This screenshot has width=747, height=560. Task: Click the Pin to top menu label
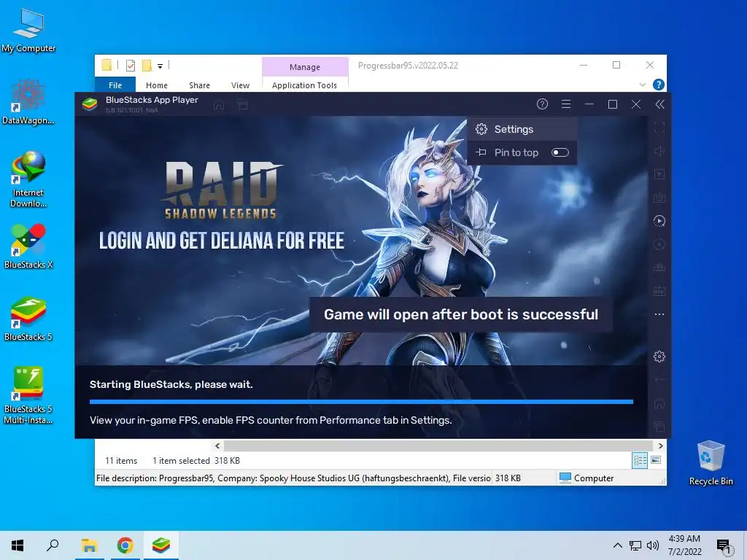pyautogui.click(x=516, y=152)
